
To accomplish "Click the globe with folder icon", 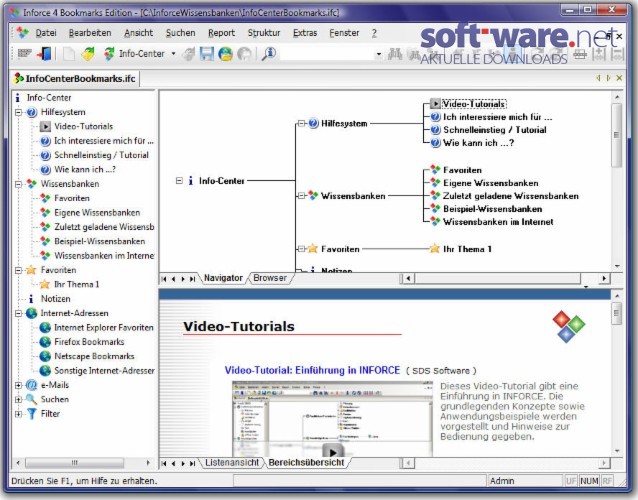I will point(225,53).
